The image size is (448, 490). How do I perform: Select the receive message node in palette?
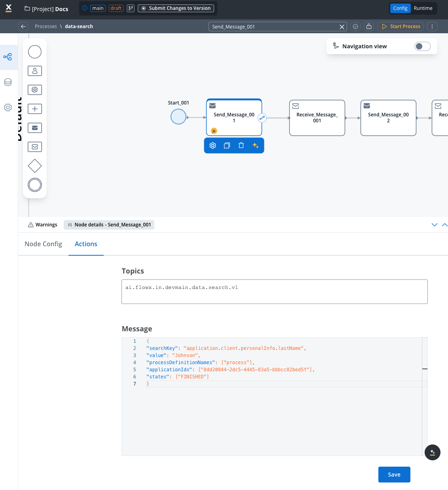pos(35,147)
